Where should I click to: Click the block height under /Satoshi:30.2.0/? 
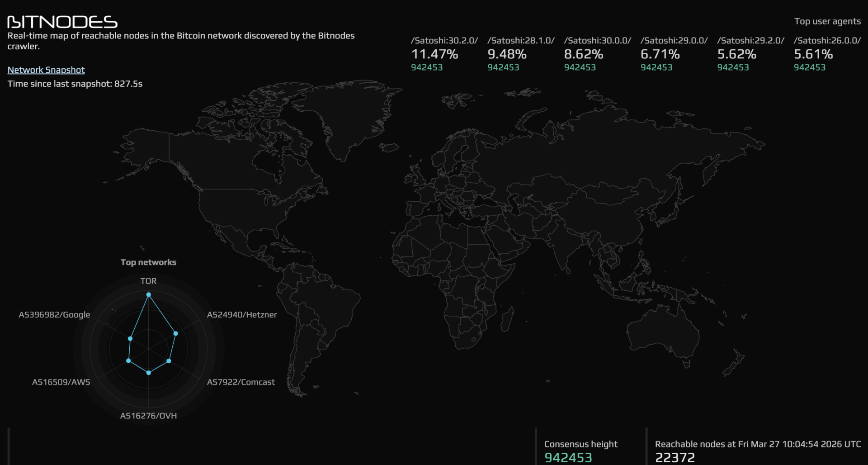pos(427,67)
